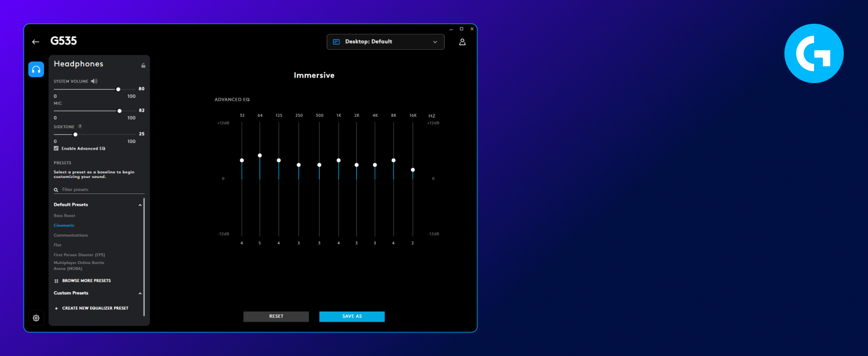This screenshot has width=868, height=356.
Task: Collapse the Custom Presets section
Action: click(x=140, y=293)
